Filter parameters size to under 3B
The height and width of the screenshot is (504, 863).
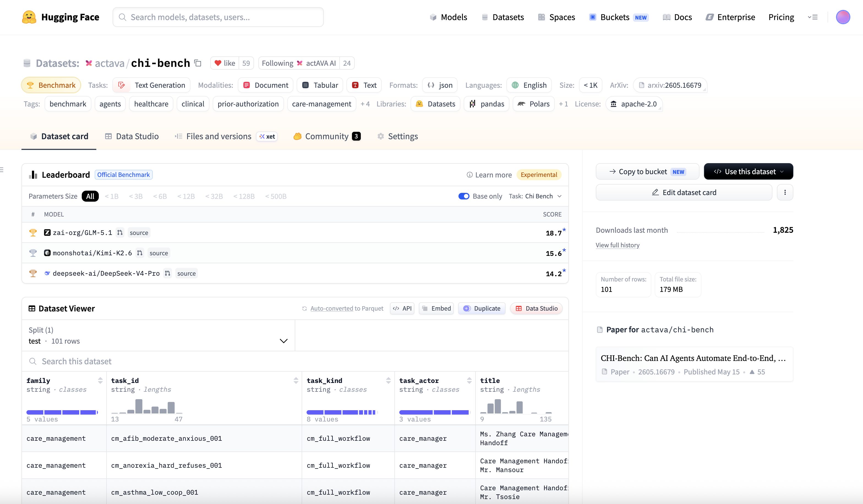(136, 196)
